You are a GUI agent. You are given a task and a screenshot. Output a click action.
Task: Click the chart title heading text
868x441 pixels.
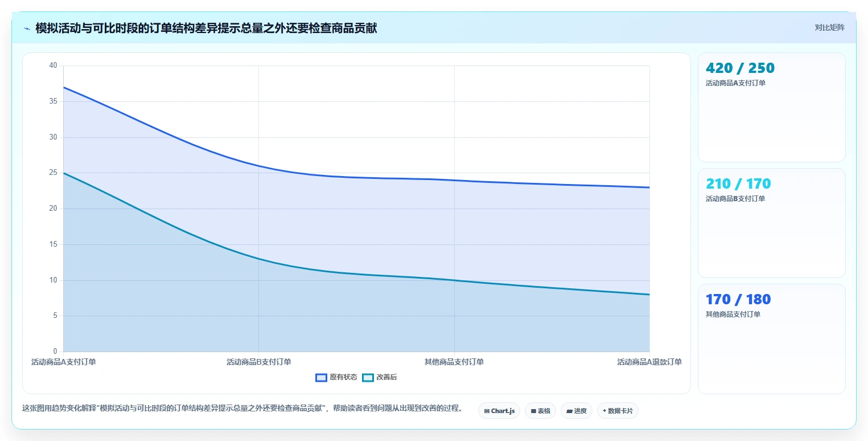pos(206,28)
